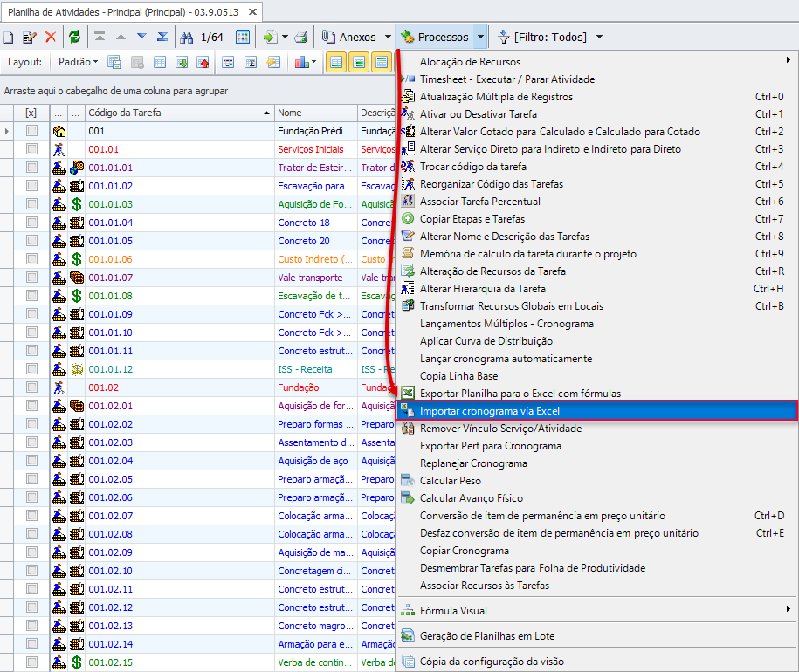Check the box for task 001
Viewport: 799px width, 672px height.
click(x=31, y=131)
